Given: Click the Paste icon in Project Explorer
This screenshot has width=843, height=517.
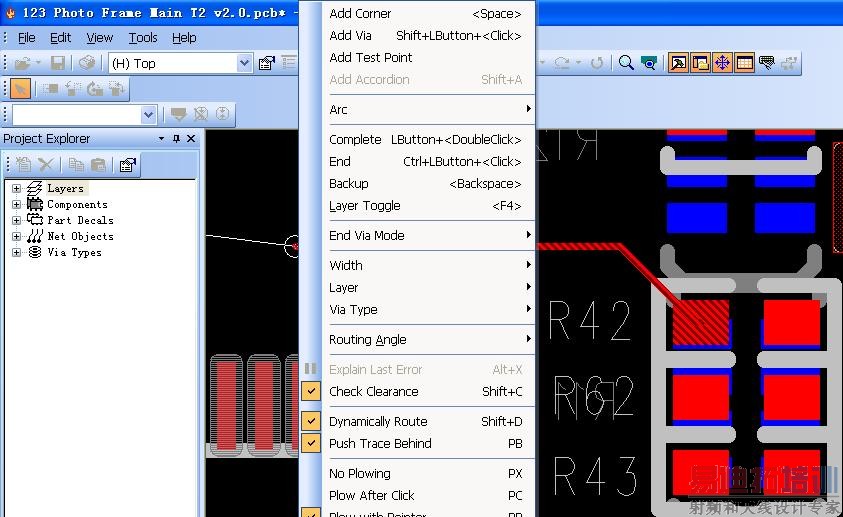Looking at the screenshot, I should tap(98, 164).
